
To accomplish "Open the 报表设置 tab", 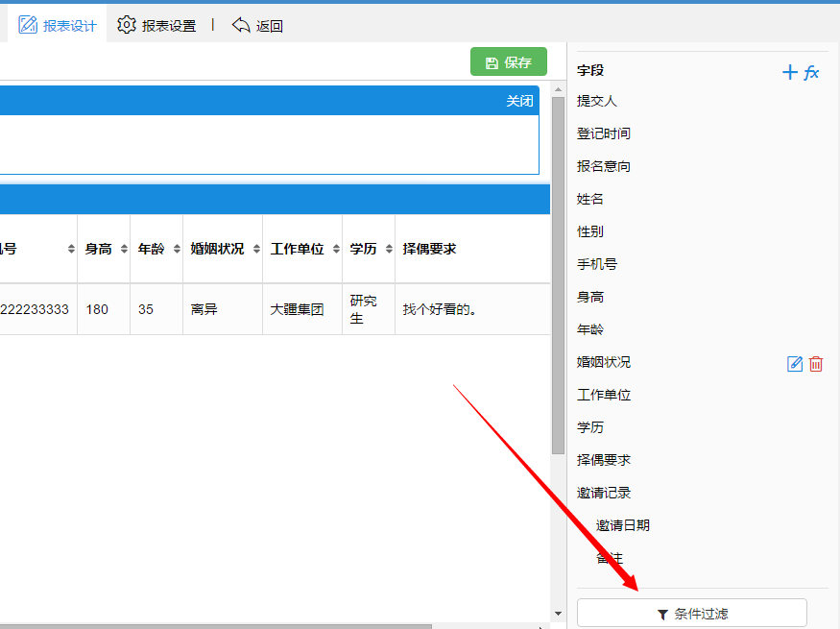I will point(156,26).
